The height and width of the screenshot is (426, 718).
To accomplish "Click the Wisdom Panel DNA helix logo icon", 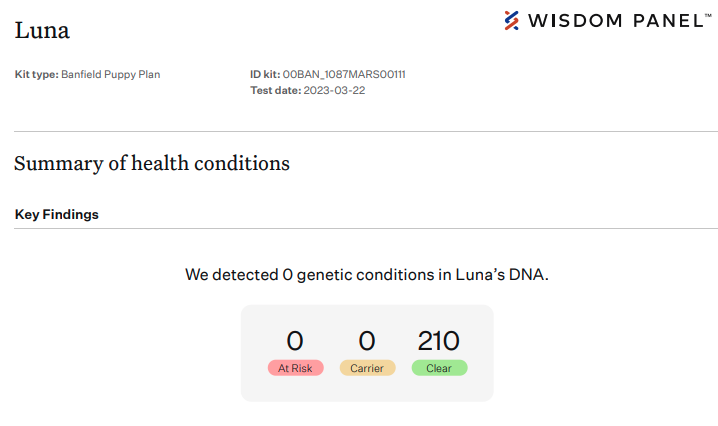I will [511, 21].
